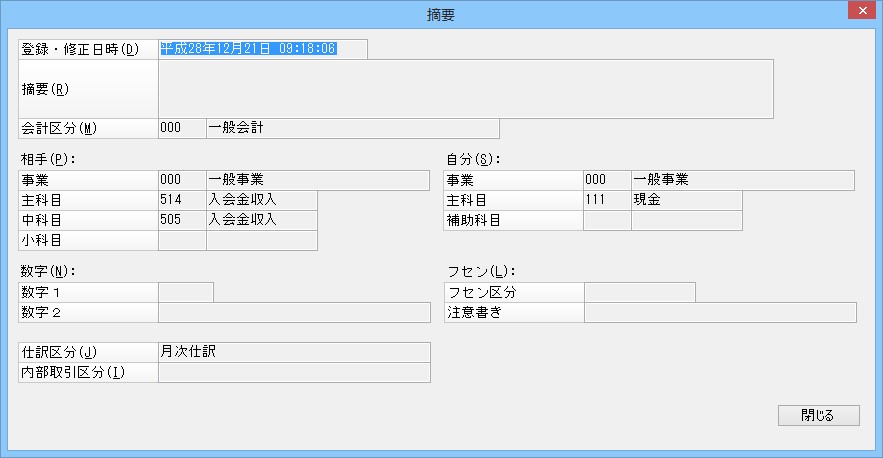This screenshot has height=458, width=883.
Task: Click the empty 小科目 code field
Action: click(x=182, y=240)
